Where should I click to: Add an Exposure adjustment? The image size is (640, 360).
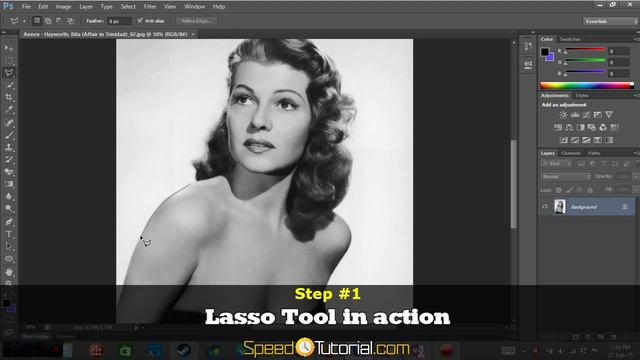coord(598,115)
